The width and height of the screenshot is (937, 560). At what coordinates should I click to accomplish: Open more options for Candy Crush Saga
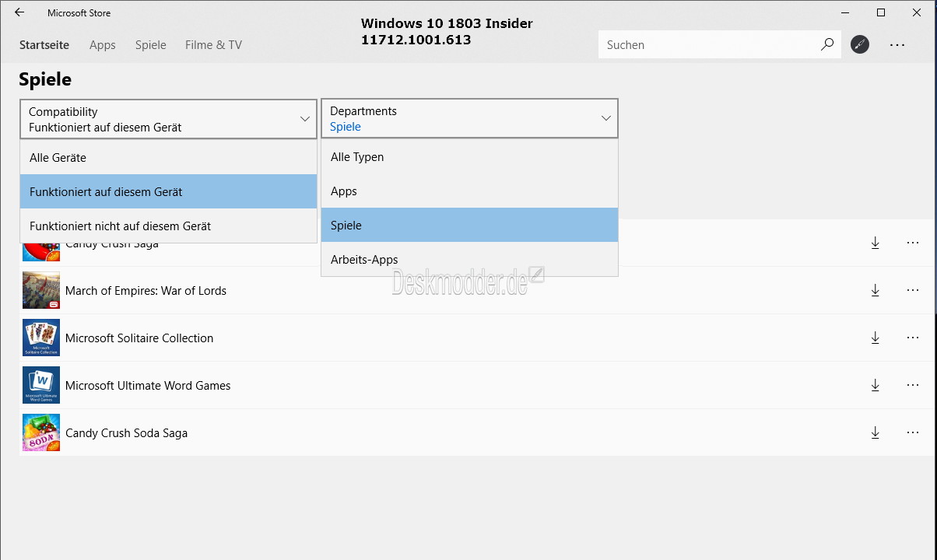(x=913, y=243)
